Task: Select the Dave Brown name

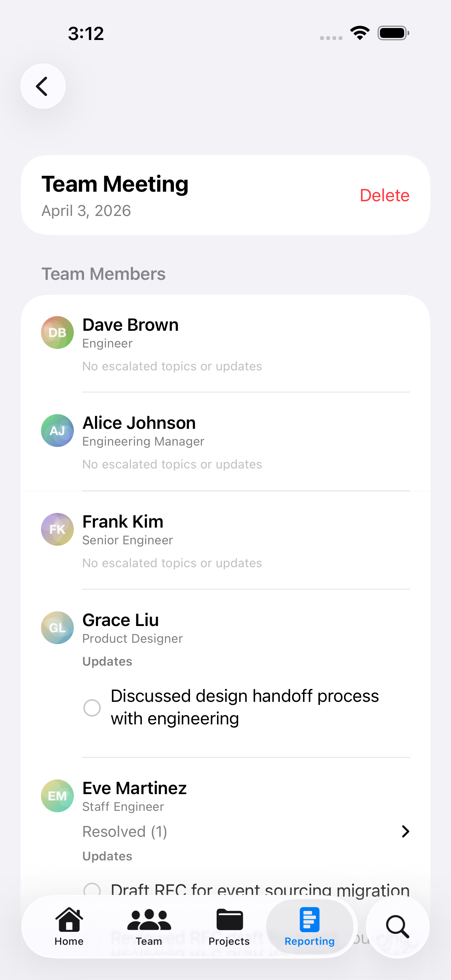Action: [131, 325]
